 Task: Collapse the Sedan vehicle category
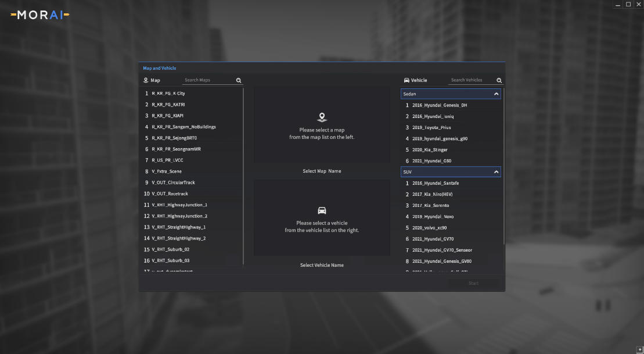[x=496, y=94]
